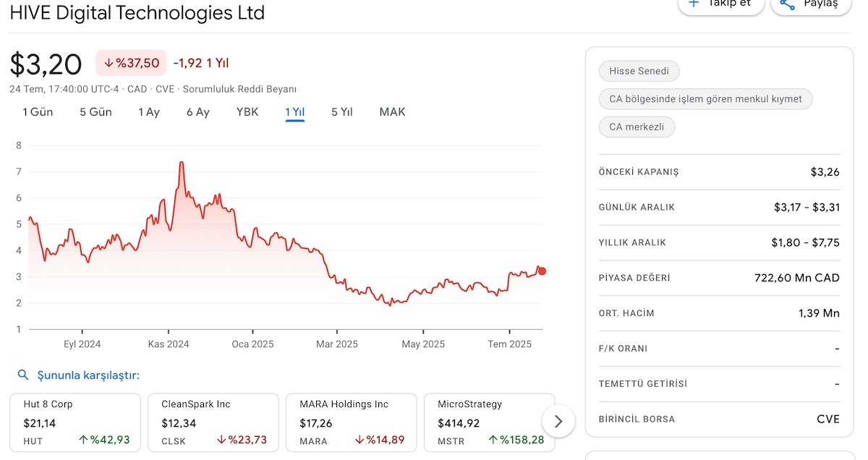Click the Hisse Senedi chip
Image resolution: width=868 pixels, height=460 pixels.
pyautogui.click(x=639, y=71)
